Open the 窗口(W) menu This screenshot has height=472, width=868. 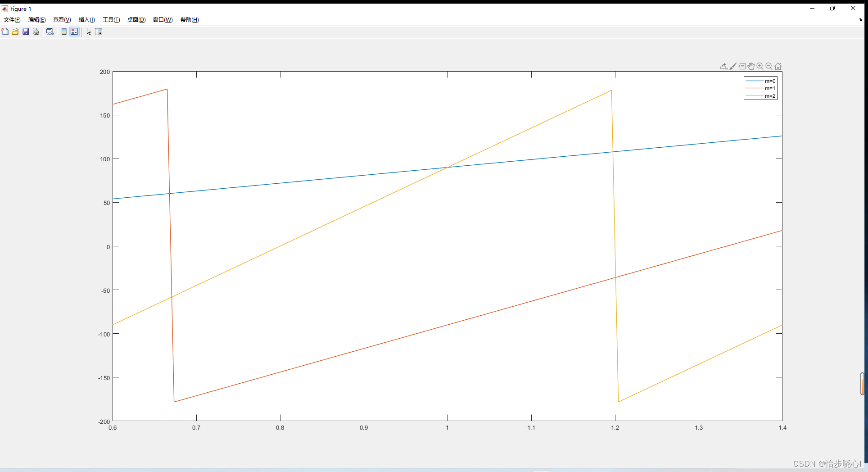pos(163,20)
